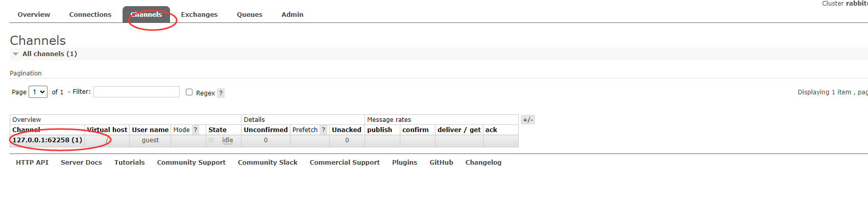Open the Community Slack link
The width and height of the screenshot is (868, 206).
coord(268,162)
